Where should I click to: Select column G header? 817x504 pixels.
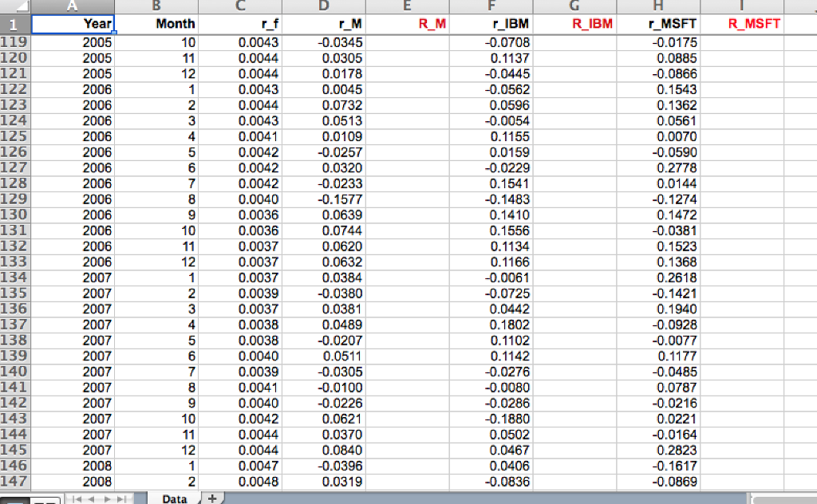574,6
